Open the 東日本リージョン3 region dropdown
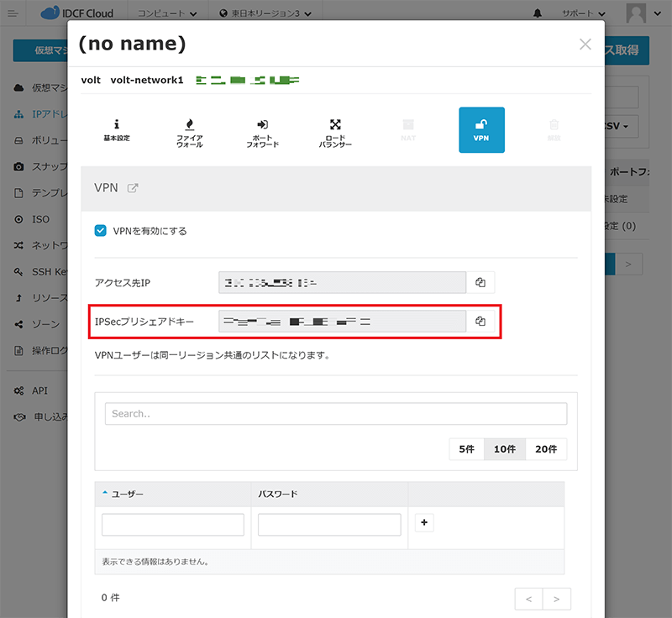The height and width of the screenshot is (618, 672). tap(265, 13)
